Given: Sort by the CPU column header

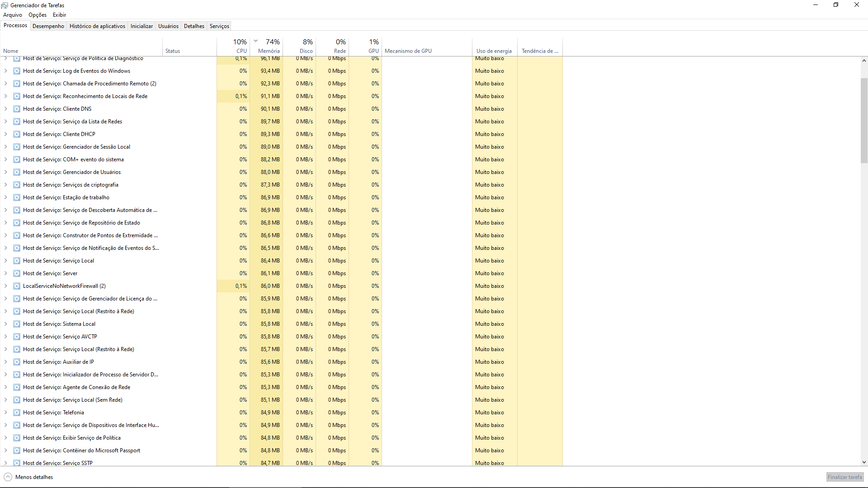Looking at the screenshot, I should coord(233,47).
